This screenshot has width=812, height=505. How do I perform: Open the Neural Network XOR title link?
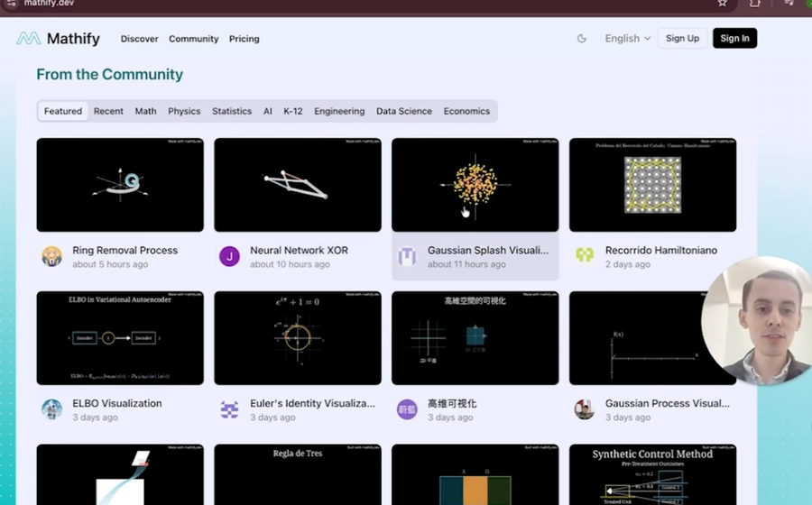click(299, 251)
